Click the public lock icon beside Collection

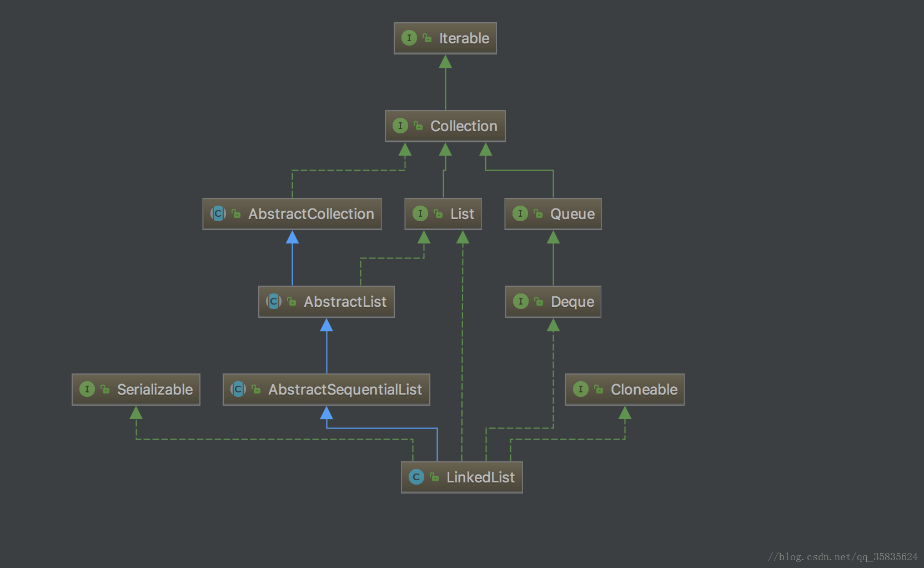coord(418,126)
